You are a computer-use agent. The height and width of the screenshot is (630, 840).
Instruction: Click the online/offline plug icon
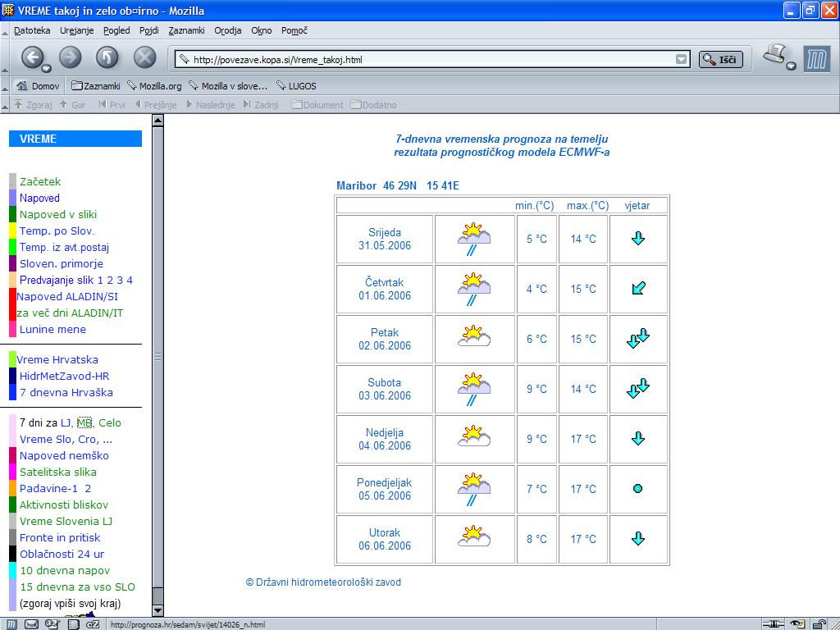point(773,624)
